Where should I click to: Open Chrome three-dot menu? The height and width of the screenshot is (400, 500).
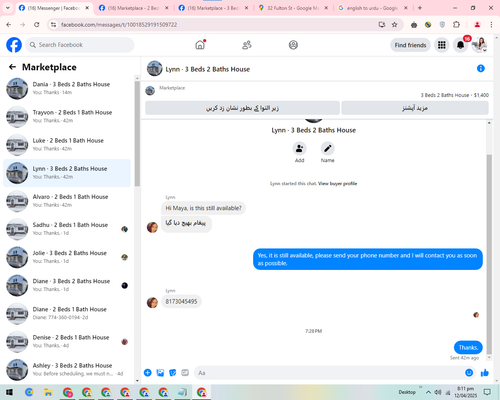click(491, 25)
